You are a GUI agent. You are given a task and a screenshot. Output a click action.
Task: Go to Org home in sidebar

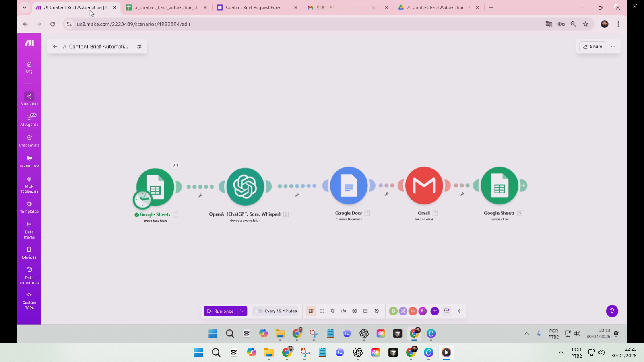point(29,67)
